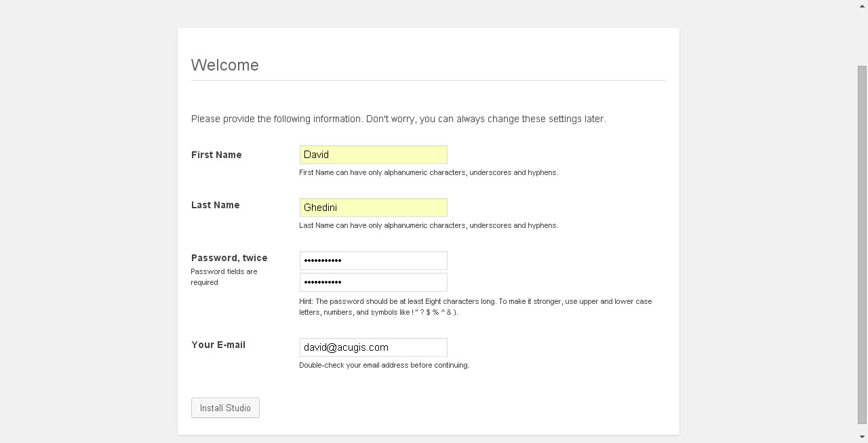
Task: Click the password strength hint text
Action: tap(475, 307)
